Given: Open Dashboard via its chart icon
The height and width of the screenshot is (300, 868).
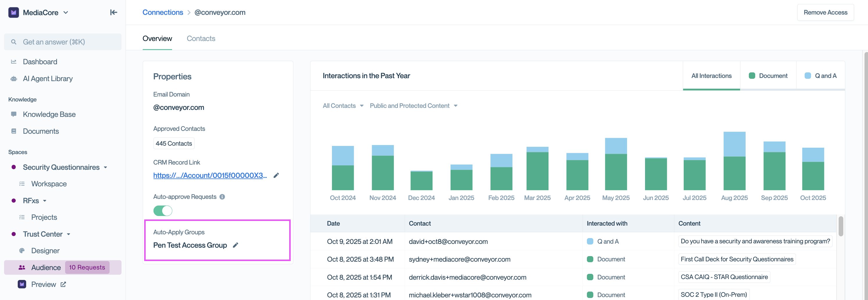Looking at the screenshot, I should coord(14,62).
